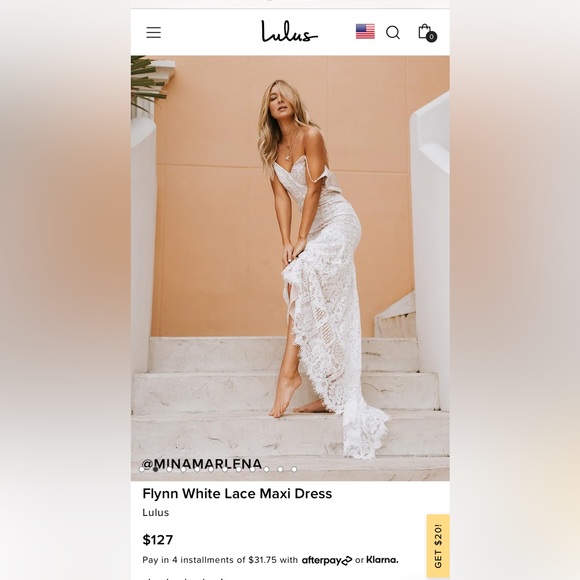Click the afterpay logo
Screen dimensions: 580x580
click(x=327, y=560)
